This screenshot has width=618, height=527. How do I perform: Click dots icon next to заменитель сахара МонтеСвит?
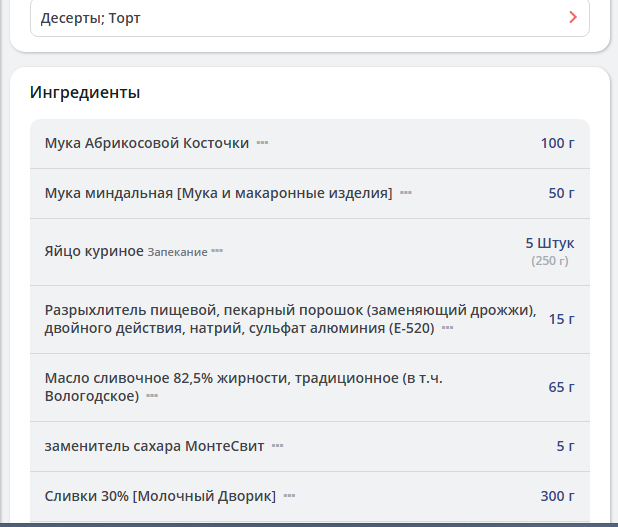pyautogui.click(x=278, y=446)
